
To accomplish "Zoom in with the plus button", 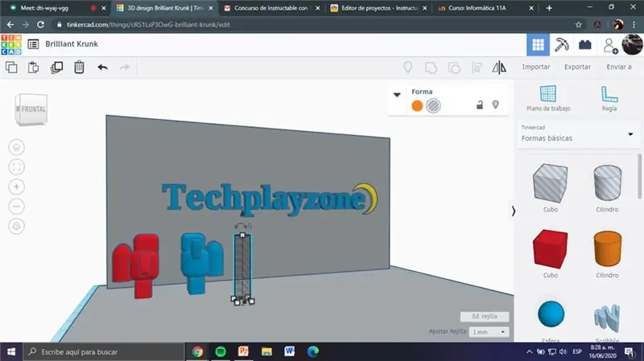I will [x=16, y=187].
